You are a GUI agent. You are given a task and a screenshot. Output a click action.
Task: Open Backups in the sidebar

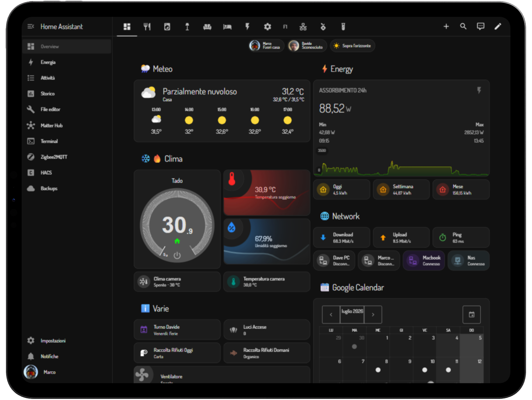pos(67,188)
